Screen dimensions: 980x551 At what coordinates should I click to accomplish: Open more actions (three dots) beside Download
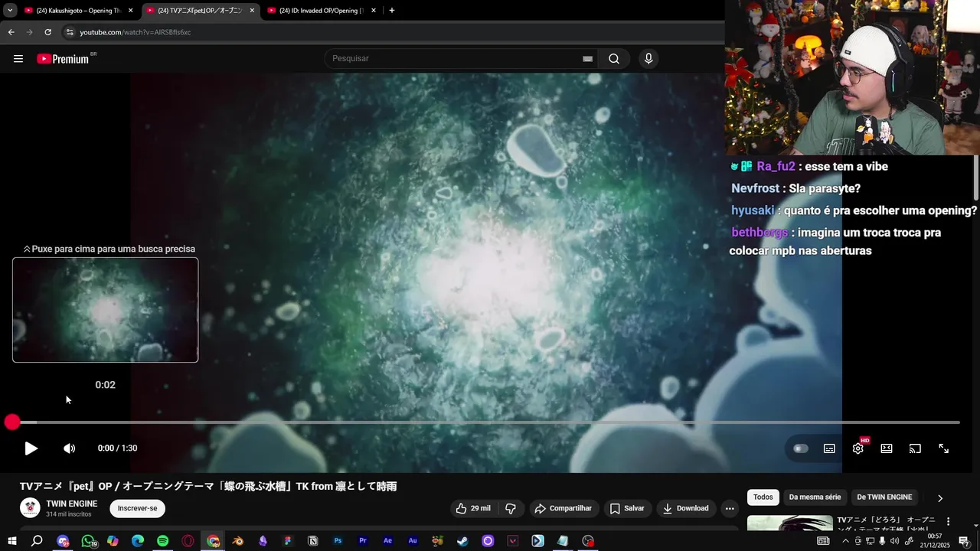tap(730, 508)
